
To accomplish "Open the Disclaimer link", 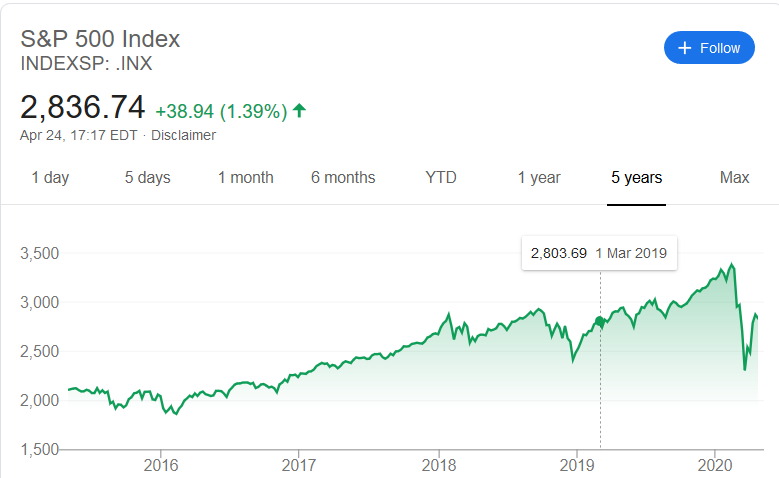I will (183, 135).
